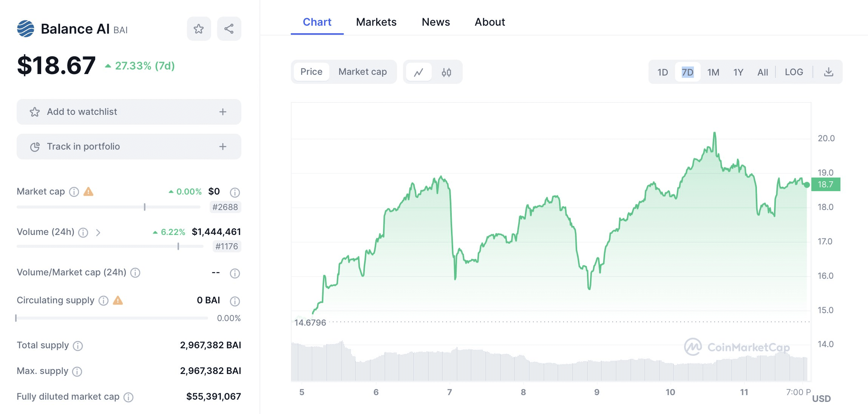Download chart data icon

click(828, 72)
